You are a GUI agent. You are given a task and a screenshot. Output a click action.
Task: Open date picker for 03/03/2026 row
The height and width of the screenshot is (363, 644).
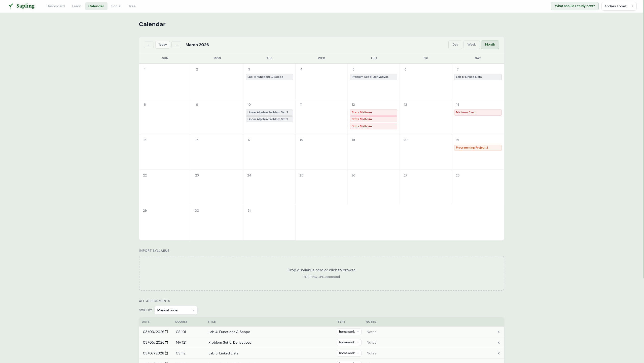166,332
